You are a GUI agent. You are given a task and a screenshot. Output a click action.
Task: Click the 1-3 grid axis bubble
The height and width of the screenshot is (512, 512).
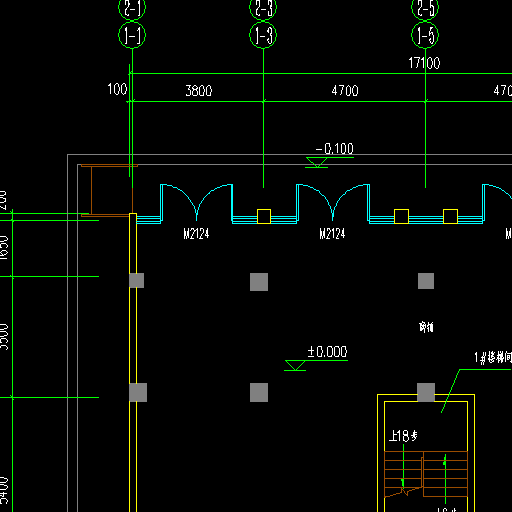point(263,35)
